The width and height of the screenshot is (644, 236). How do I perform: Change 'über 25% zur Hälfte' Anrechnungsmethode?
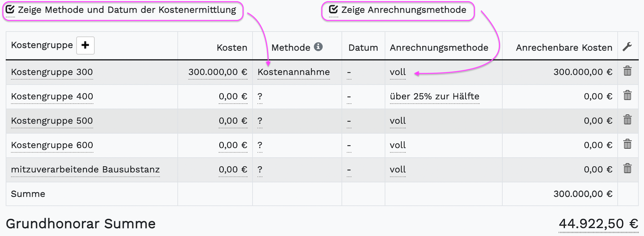pyautogui.click(x=434, y=96)
